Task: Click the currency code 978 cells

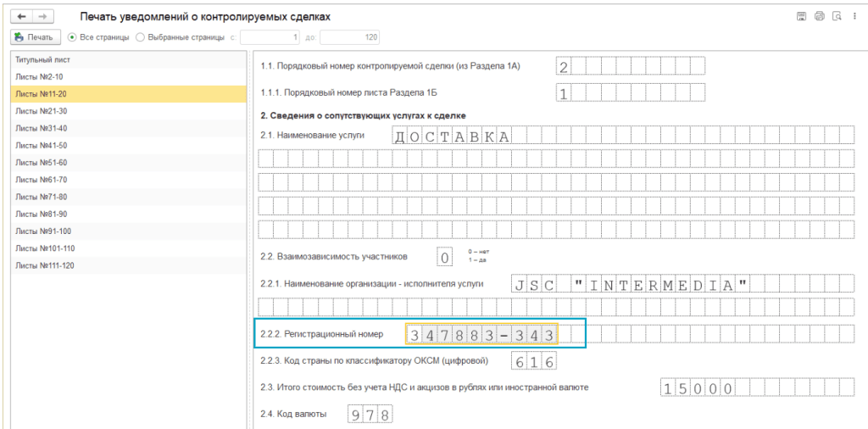Action: click(370, 415)
